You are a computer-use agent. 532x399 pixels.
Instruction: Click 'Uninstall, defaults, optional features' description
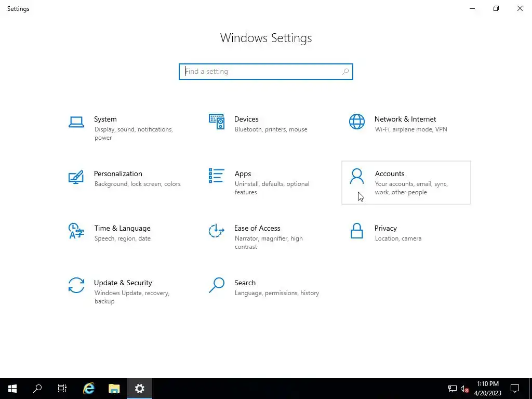point(272,188)
